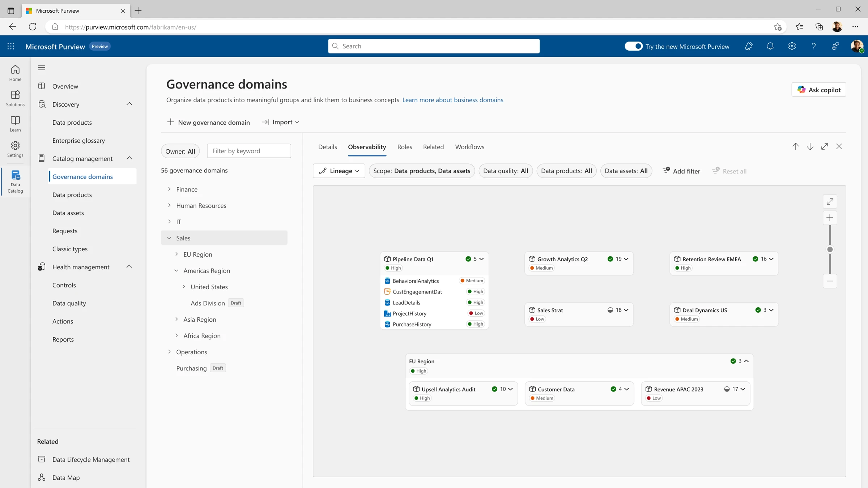Open Solutions in the left rail

(15, 98)
